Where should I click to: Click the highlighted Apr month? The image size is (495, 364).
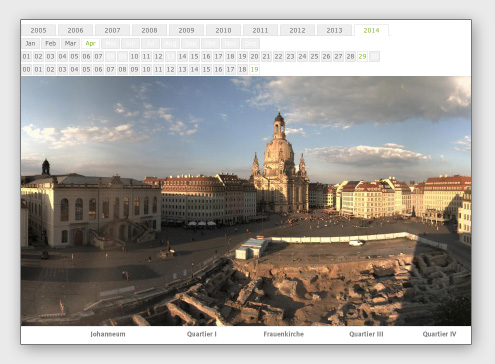(90, 43)
